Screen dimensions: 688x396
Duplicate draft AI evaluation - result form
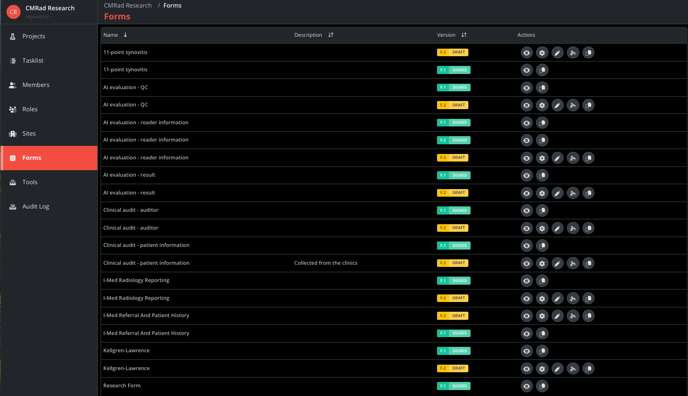point(588,193)
